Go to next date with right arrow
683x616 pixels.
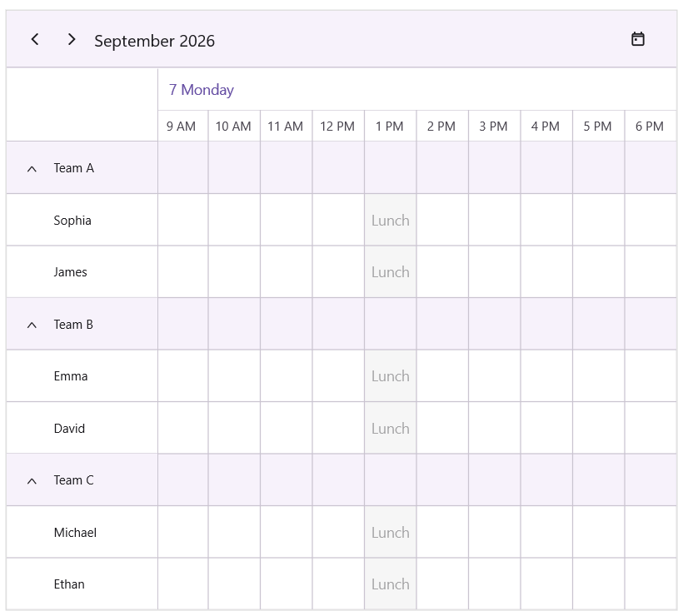(x=72, y=40)
